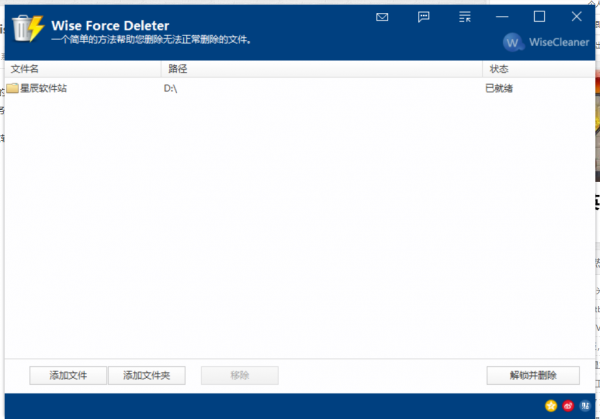Click the Wise Force Deleter title text
This screenshot has height=419, width=600.
[110, 26]
